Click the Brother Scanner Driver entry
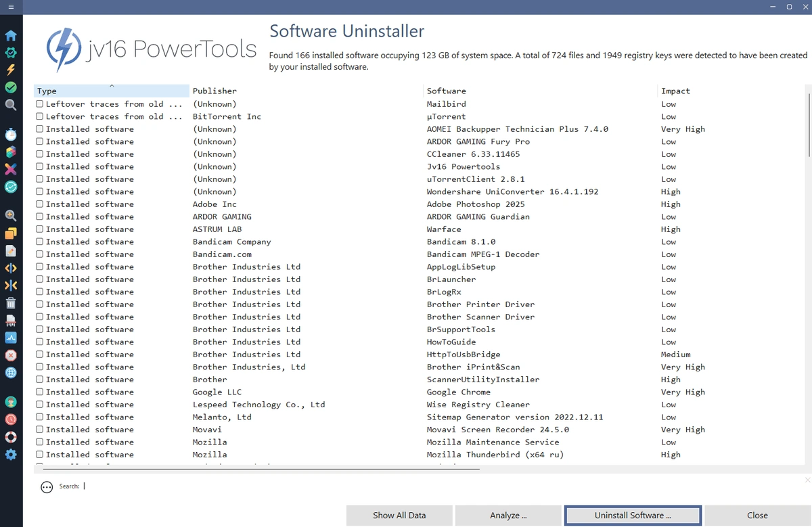Screen dimensions: 812x527 pos(480,317)
